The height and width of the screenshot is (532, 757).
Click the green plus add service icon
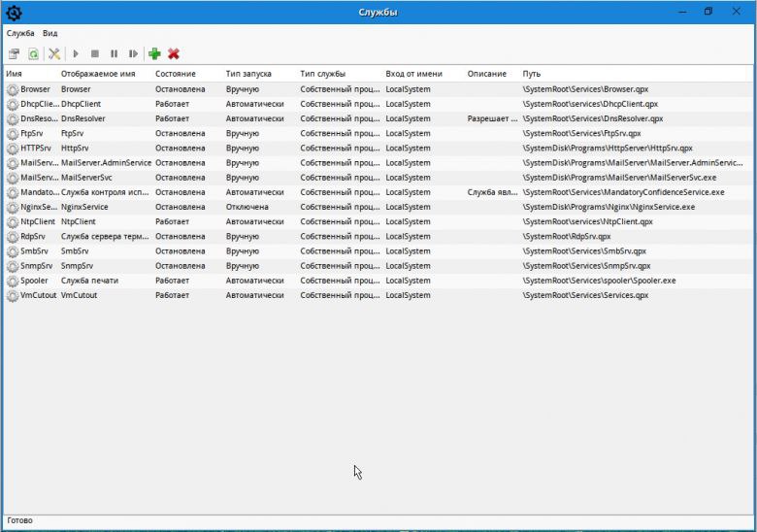[154, 53]
